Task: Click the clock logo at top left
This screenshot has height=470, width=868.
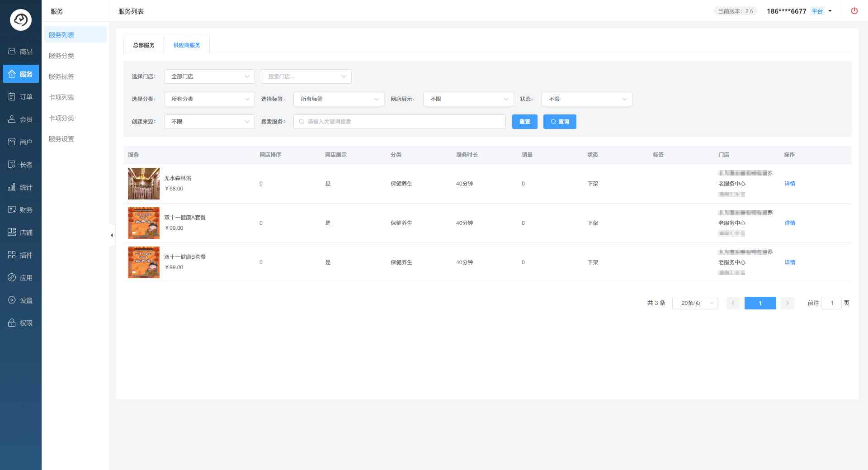Action: pos(21,20)
